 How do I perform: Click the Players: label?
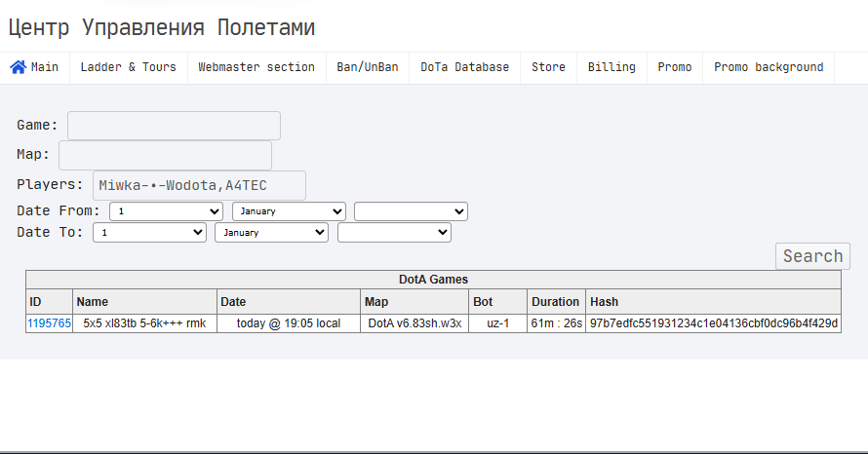pos(50,185)
